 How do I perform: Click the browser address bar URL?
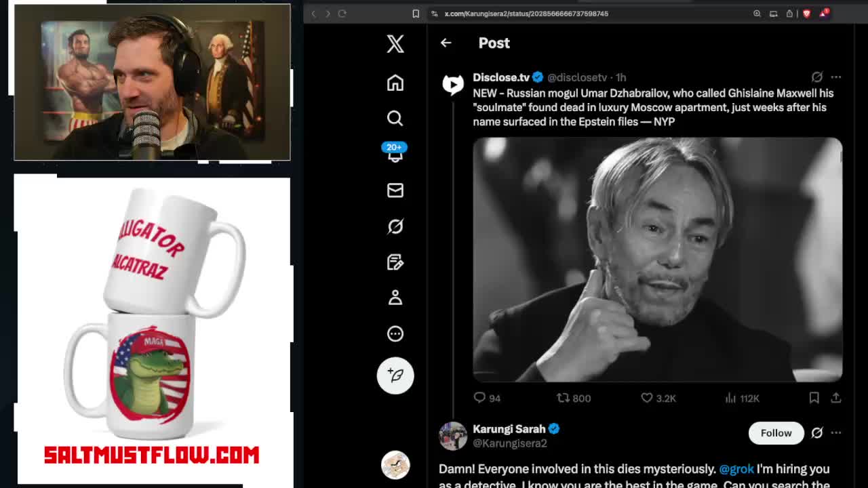[x=526, y=14]
